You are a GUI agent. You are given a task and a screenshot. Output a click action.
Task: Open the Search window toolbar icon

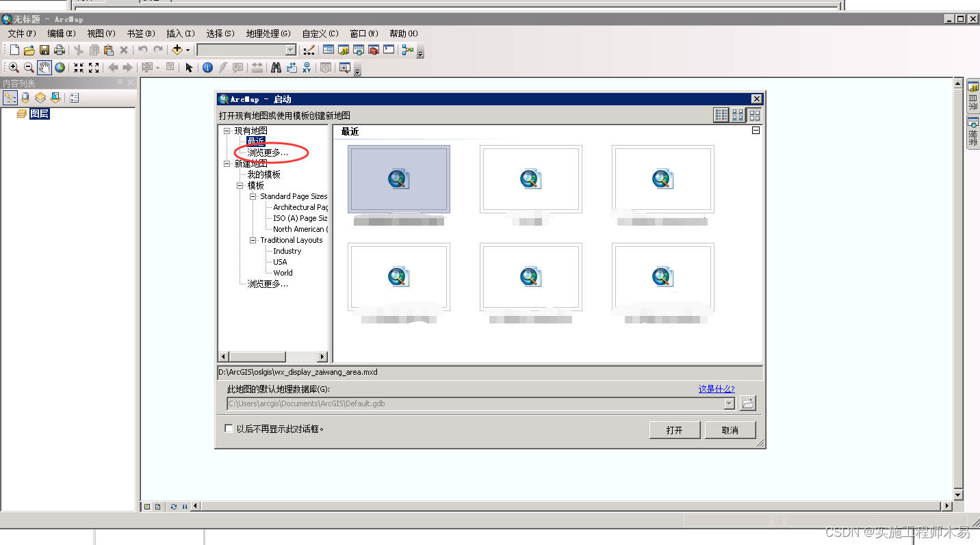(359, 50)
